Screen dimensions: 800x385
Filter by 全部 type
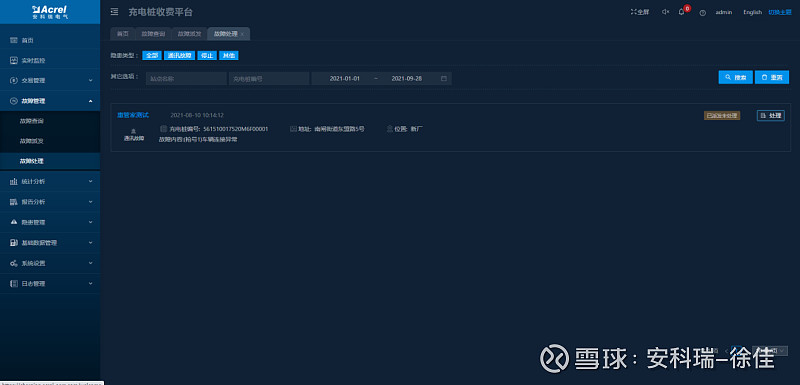[x=152, y=56]
